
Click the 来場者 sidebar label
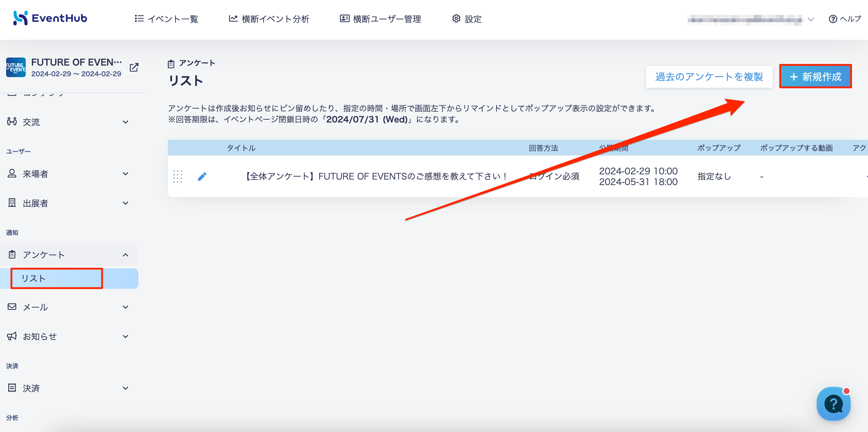[x=36, y=174]
